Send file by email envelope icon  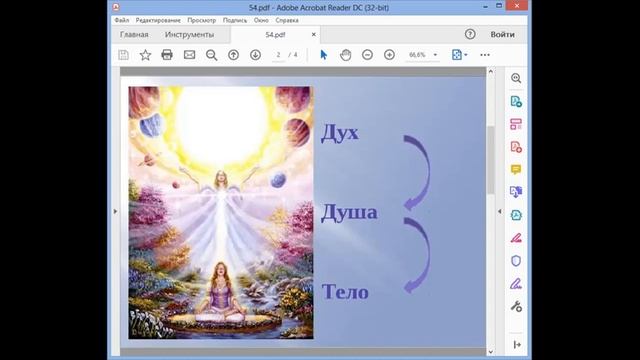point(189,55)
